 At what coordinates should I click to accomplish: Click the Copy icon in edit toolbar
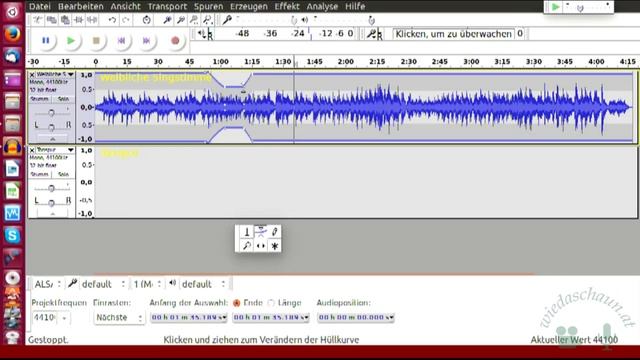pyautogui.click(x=51, y=20)
